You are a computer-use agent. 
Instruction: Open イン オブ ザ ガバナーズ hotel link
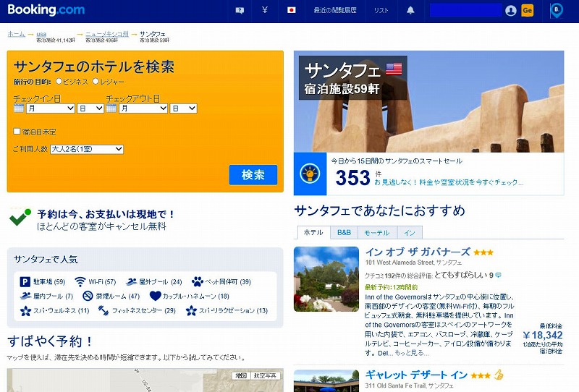coord(418,252)
